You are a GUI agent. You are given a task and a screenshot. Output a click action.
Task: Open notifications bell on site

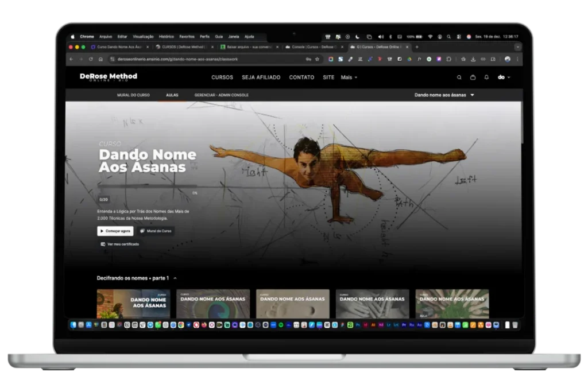pyautogui.click(x=486, y=77)
